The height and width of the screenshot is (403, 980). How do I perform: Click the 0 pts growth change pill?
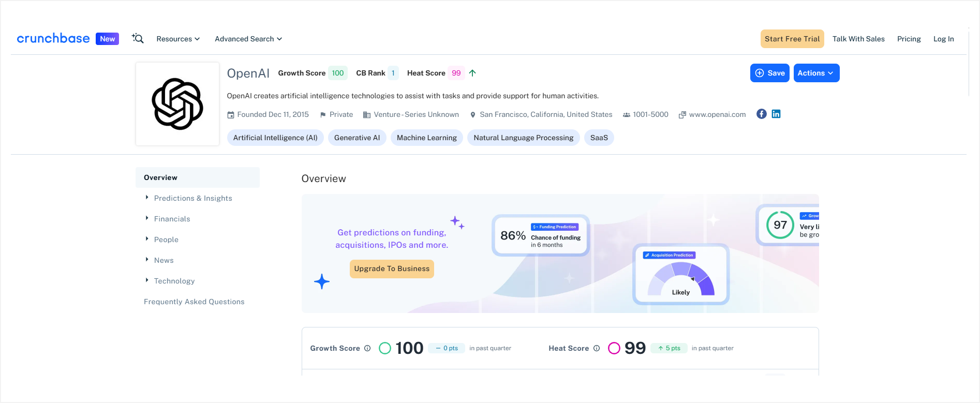point(447,348)
